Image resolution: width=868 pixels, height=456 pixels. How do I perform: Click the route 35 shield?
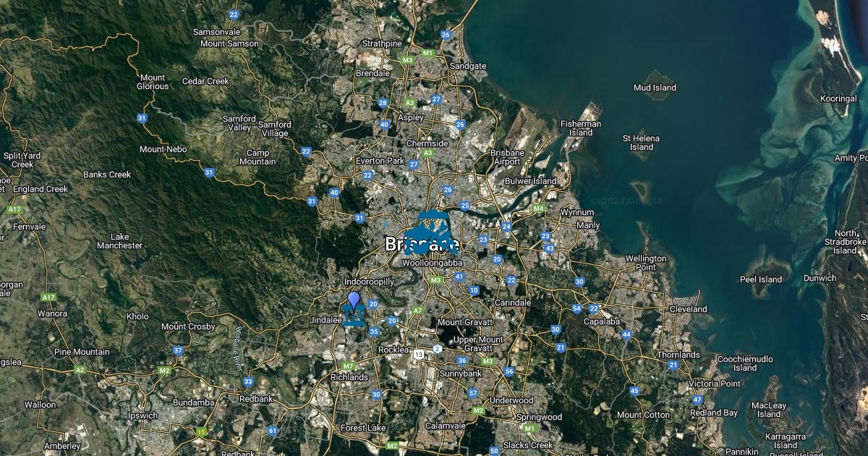click(374, 332)
